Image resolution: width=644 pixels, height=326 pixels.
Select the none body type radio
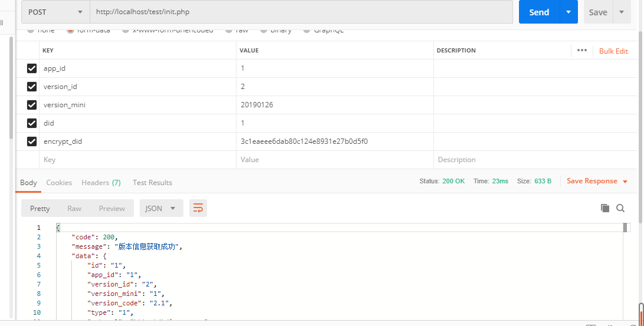point(31,31)
